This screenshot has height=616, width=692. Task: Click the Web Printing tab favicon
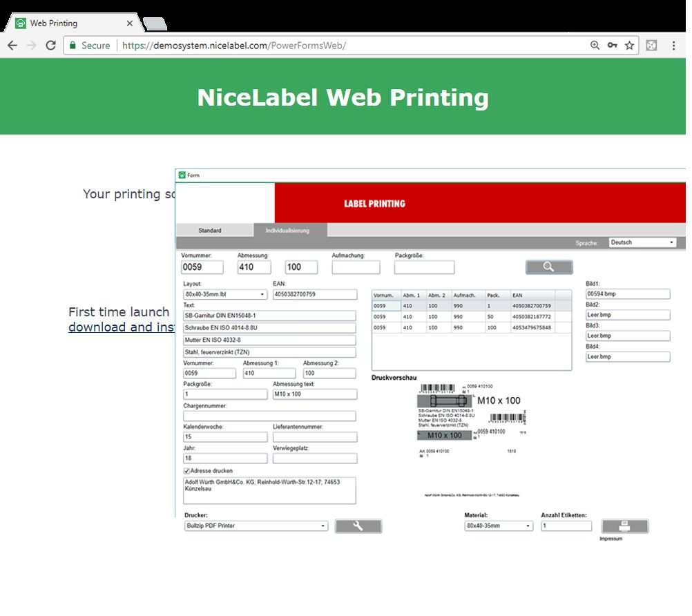(20, 23)
